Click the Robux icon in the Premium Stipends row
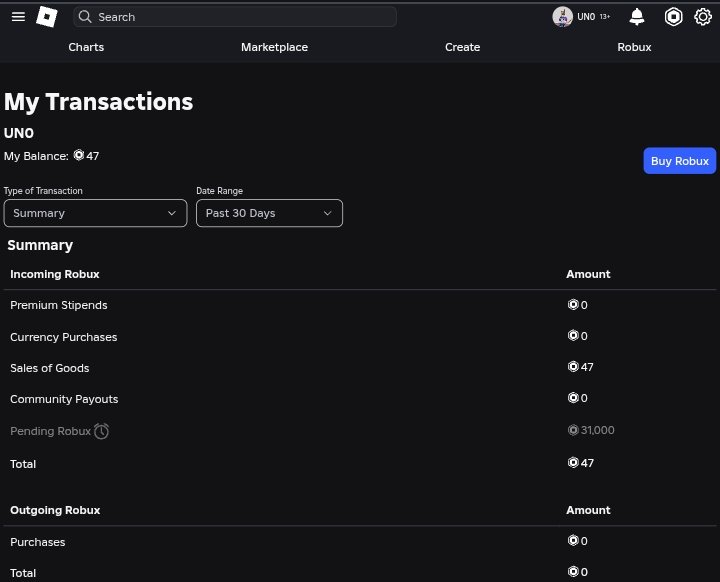 (573, 305)
